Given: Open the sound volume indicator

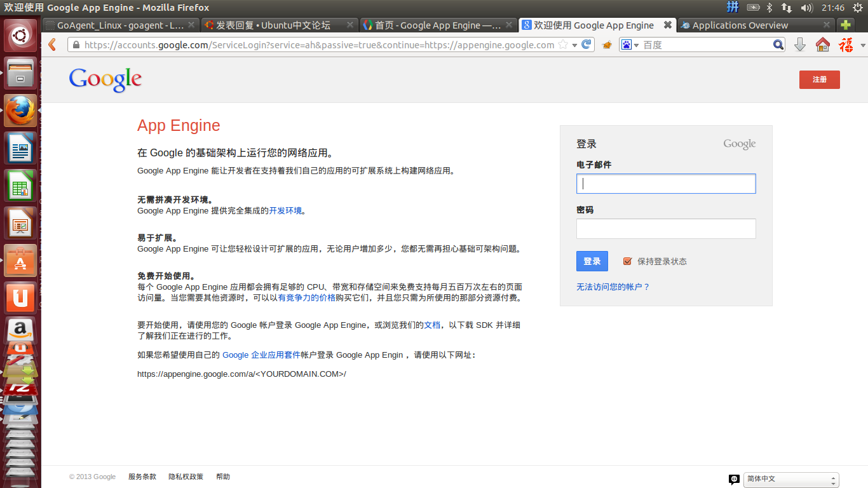Looking at the screenshot, I should pos(807,8).
